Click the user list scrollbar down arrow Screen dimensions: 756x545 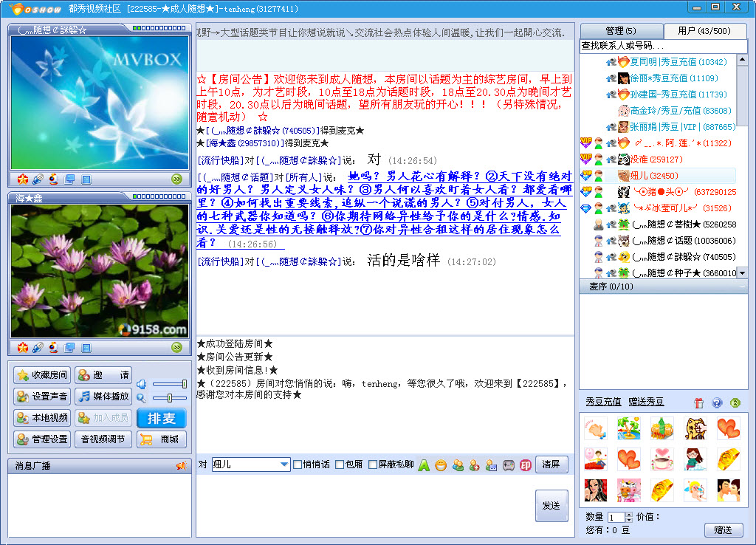click(x=743, y=273)
